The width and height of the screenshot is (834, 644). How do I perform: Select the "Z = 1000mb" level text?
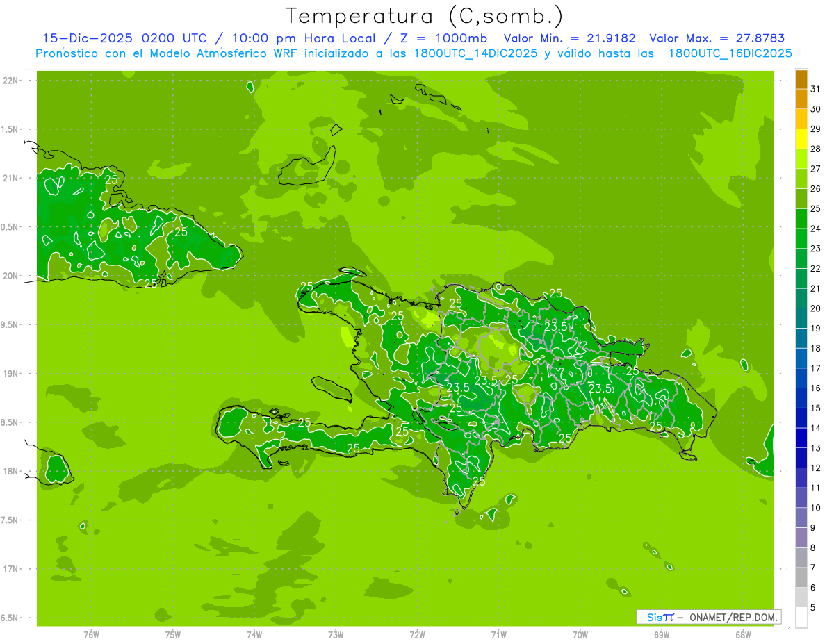pos(443,38)
